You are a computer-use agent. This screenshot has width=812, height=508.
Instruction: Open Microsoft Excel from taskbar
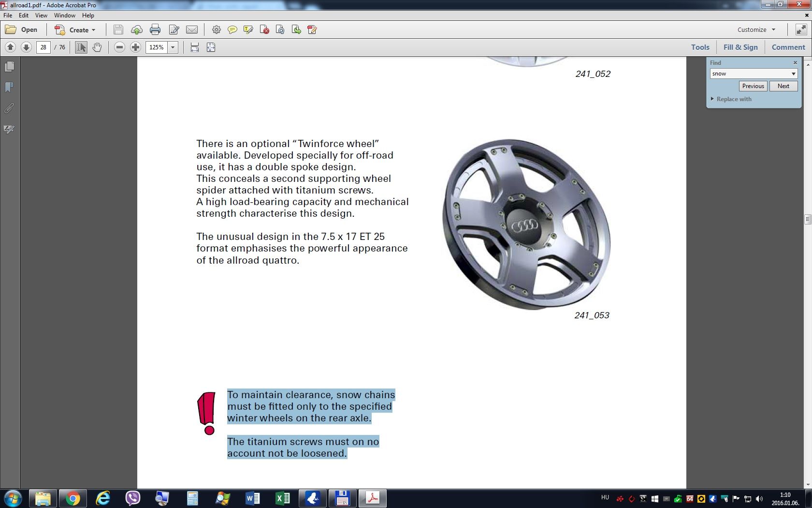coord(282,498)
